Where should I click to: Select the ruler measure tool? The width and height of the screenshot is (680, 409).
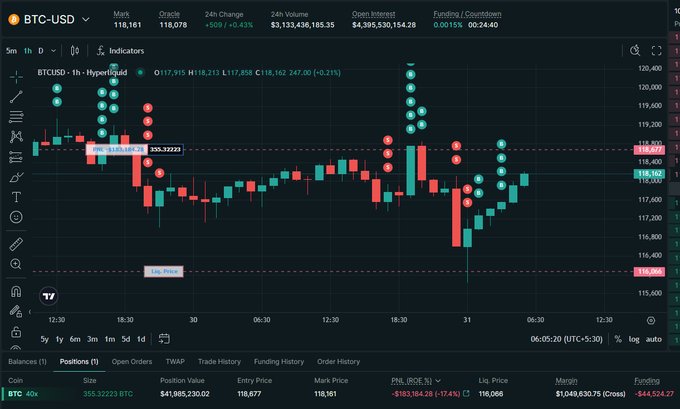[x=16, y=244]
